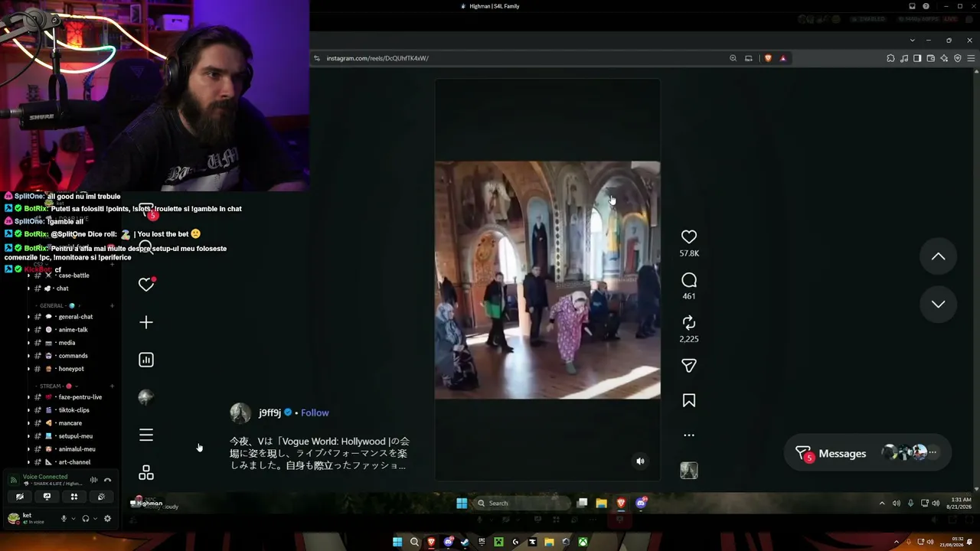Open the reel's audio track thumbnail
Image resolution: width=980 pixels, height=551 pixels.
(689, 471)
